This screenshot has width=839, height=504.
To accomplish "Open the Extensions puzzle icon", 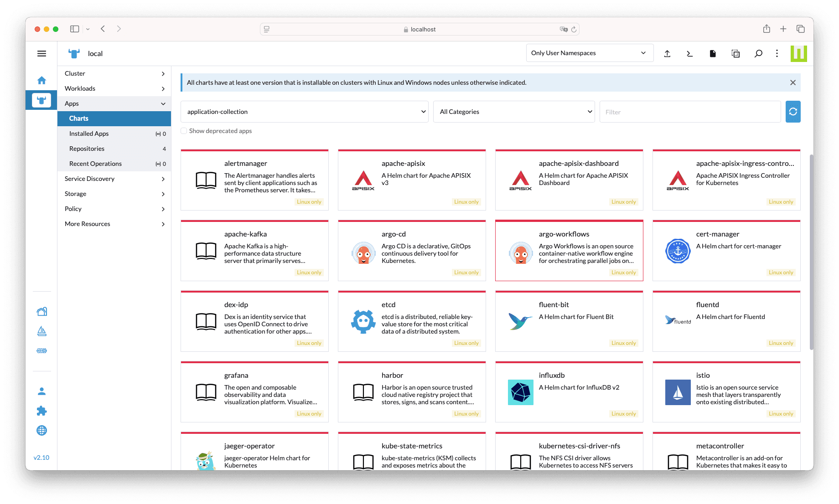I will point(41,411).
